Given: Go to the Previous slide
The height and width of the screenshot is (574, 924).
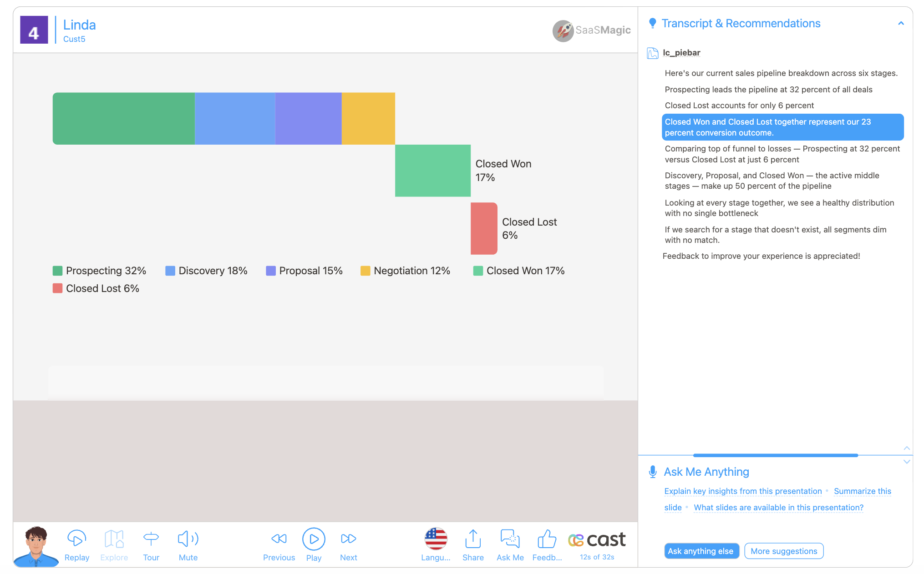Looking at the screenshot, I should 279,539.
